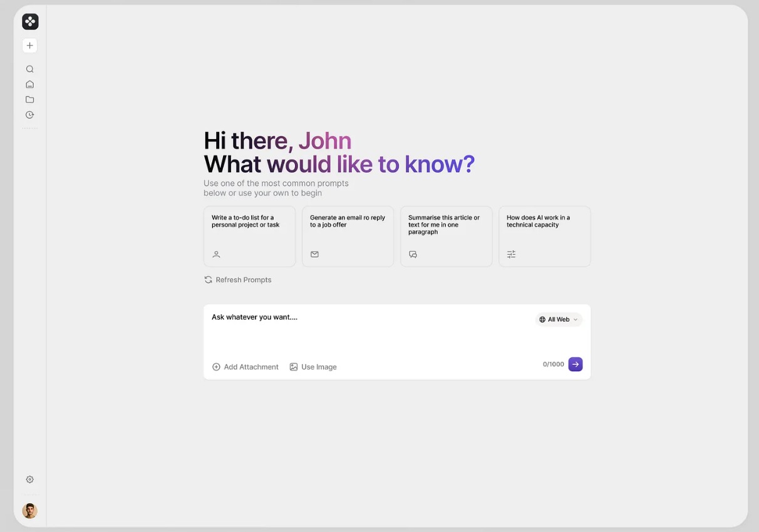Open history via sidebar clock icon
The width and height of the screenshot is (759, 532).
[x=29, y=115]
